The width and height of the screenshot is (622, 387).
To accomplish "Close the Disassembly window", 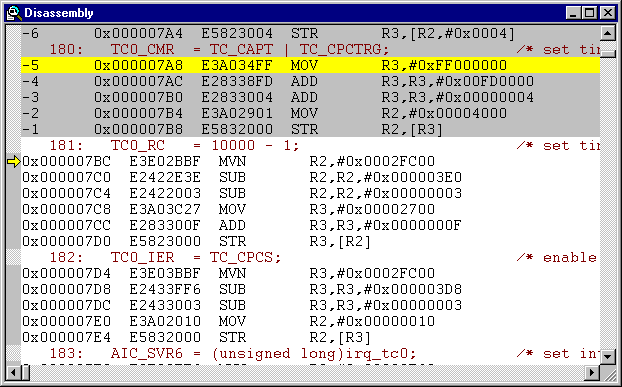I will (x=608, y=13).
